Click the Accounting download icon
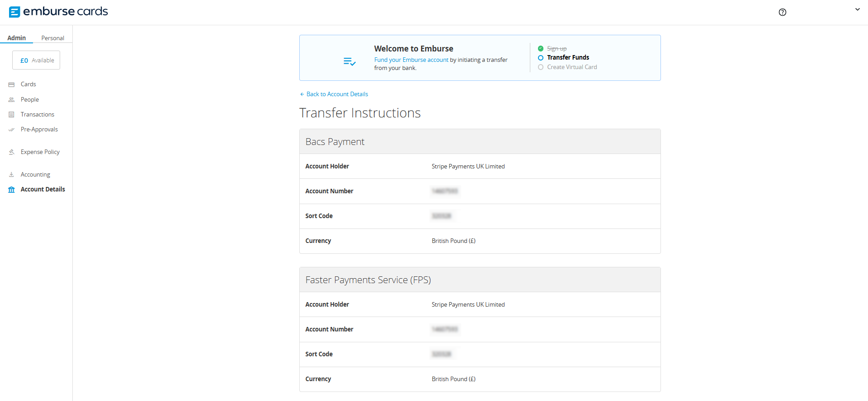Viewport: 868px width, 401px height. pos(11,175)
